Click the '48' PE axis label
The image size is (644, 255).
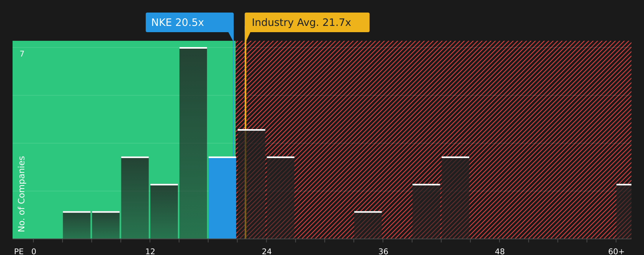pos(500,251)
